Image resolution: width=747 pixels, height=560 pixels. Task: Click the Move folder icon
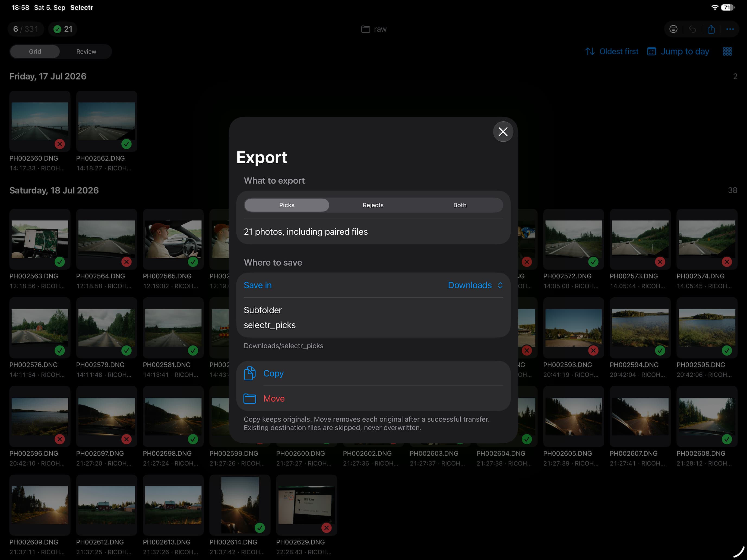(x=249, y=399)
